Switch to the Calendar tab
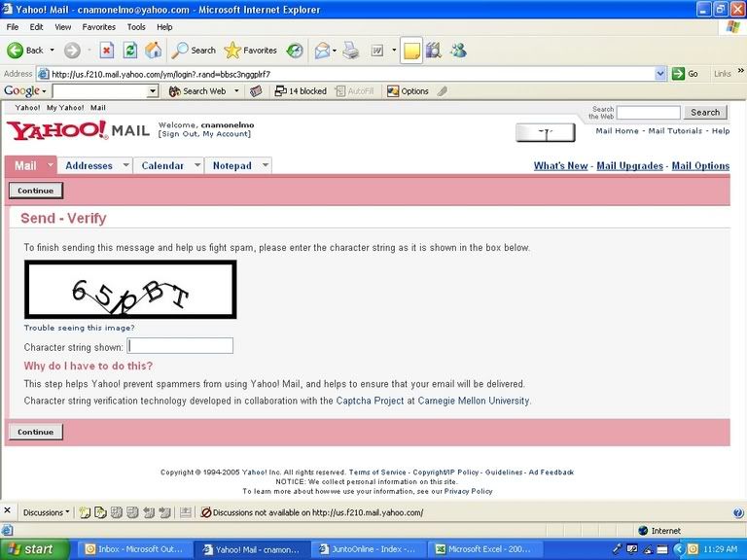This screenshot has width=747, height=560. [162, 165]
